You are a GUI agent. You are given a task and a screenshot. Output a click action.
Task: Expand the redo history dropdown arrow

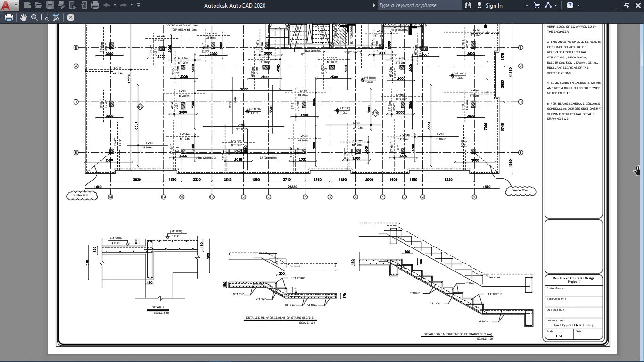(131, 5)
